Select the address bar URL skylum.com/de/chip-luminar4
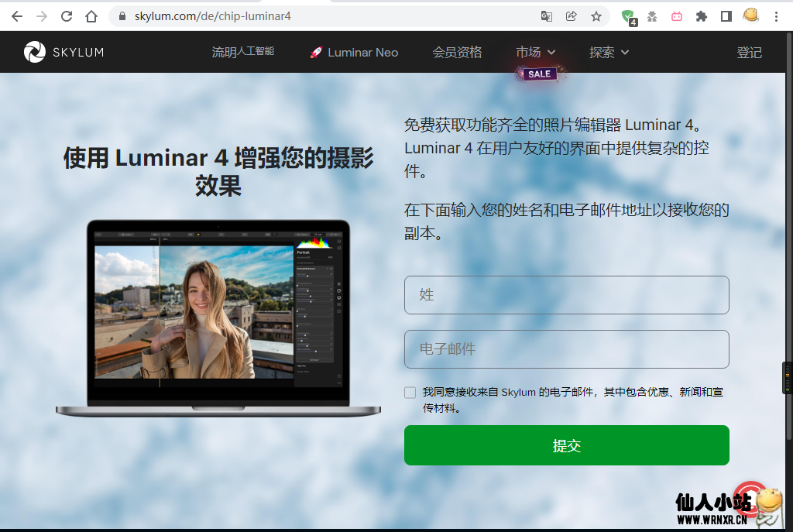 pyautogui.click(x=212, y=16)
